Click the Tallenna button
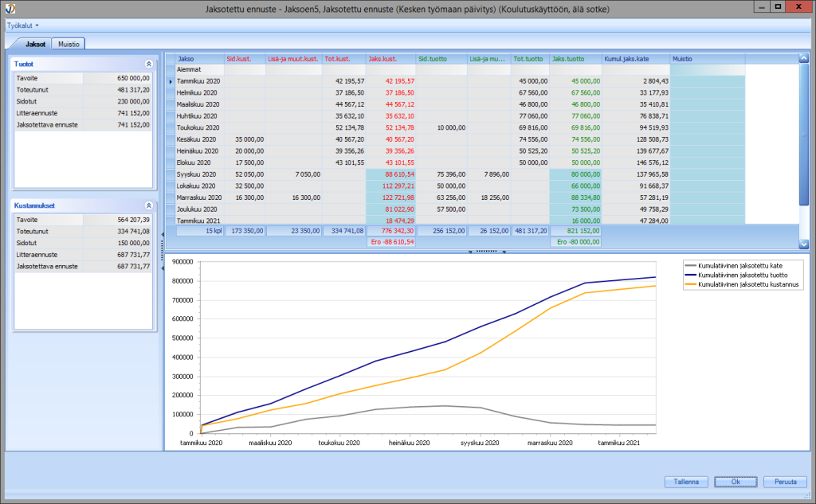The image size is (816, 504). (x=686, y=482)
